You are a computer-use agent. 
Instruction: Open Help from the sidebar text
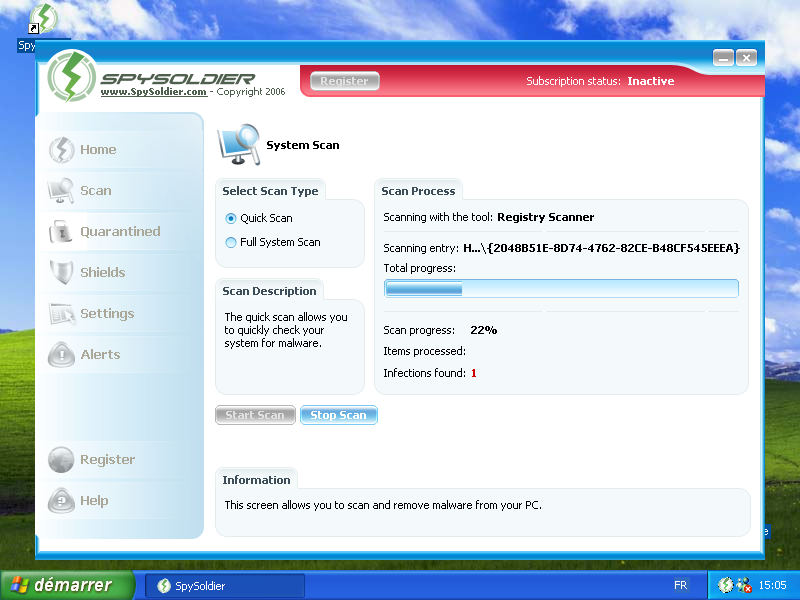94,501
